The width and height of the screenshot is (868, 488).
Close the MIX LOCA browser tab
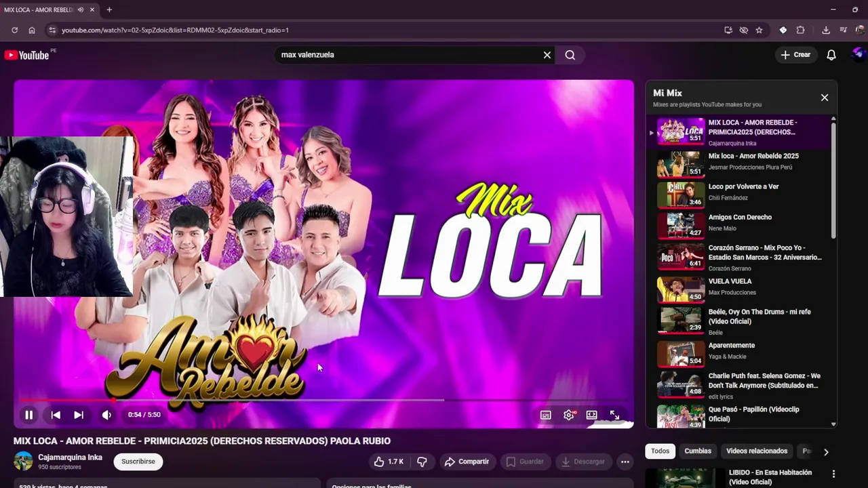tap(92, 9)
